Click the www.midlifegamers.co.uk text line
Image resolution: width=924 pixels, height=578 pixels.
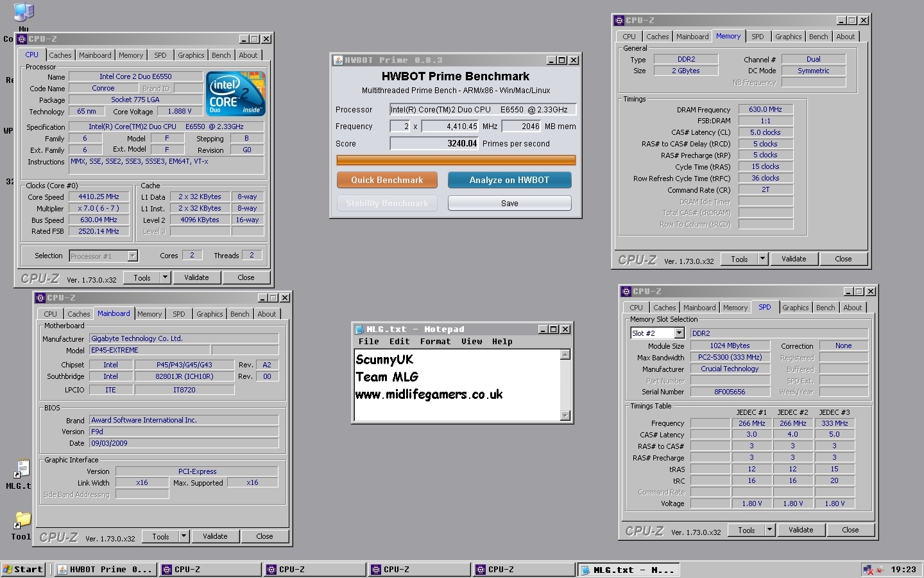pos(429,394)
